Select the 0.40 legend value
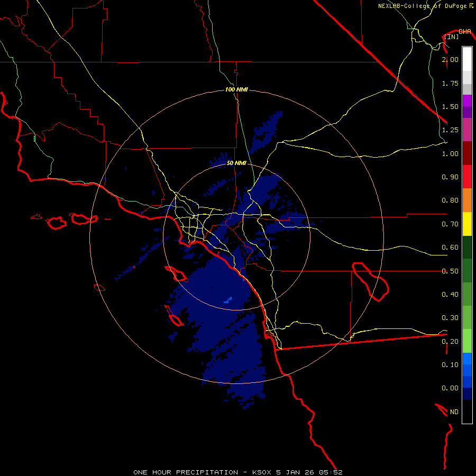Viewport: 476px width, 476px height. coord(450,295)
